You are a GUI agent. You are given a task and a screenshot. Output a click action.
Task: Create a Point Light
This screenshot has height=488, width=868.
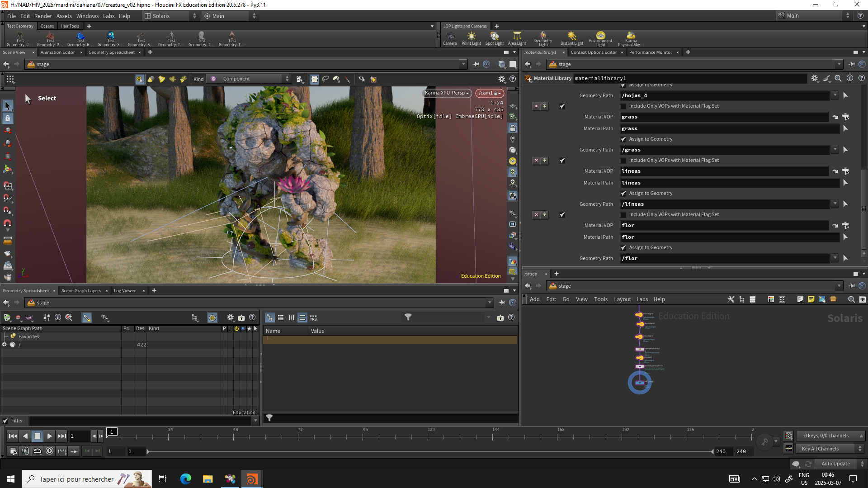tap(471, 38)
